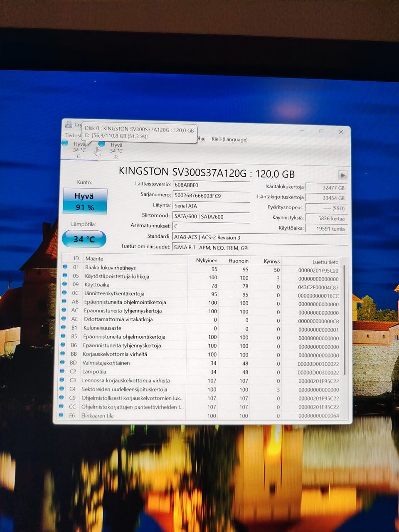This screenshot has width=399, height=532.
Task: Click the blue health dot above drive E:
Action: (101, 144)
